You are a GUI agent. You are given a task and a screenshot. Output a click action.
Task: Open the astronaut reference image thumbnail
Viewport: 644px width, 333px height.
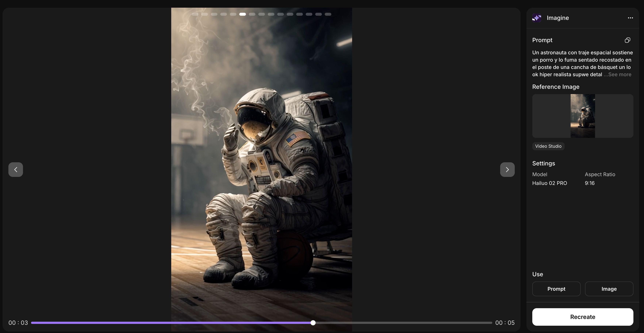click(582, 116)
